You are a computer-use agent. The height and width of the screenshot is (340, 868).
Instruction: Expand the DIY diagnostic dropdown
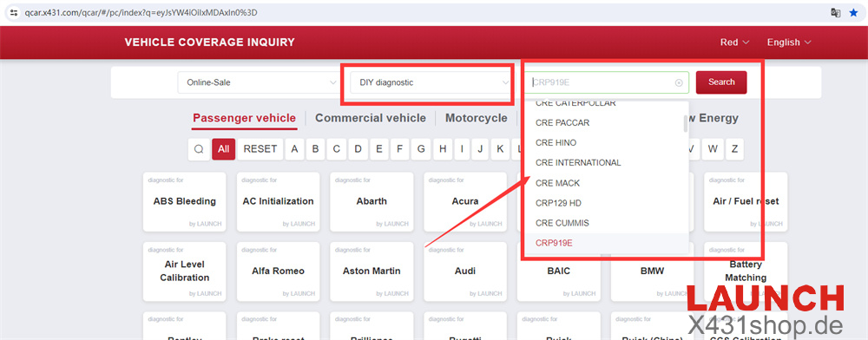tap(431, 82)
